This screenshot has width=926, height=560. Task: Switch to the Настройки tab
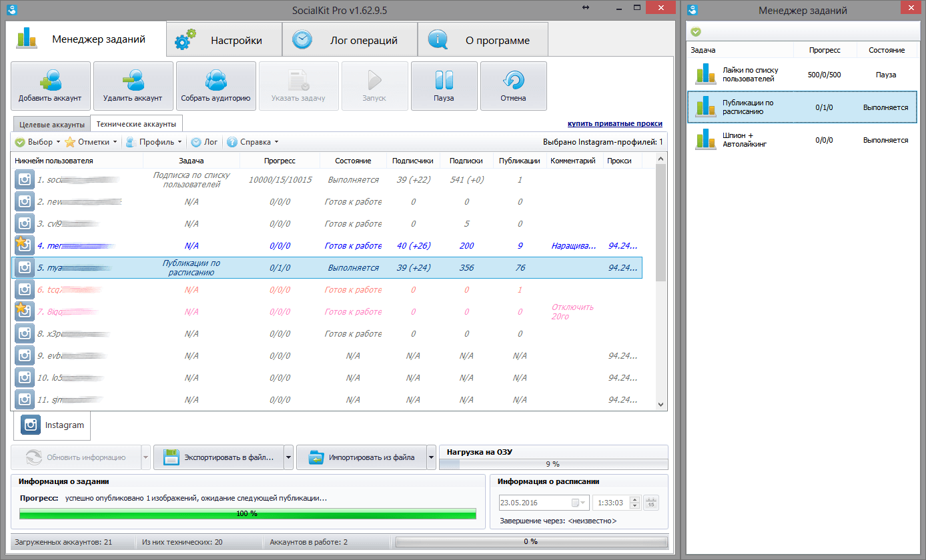click(x=223, y=41)
